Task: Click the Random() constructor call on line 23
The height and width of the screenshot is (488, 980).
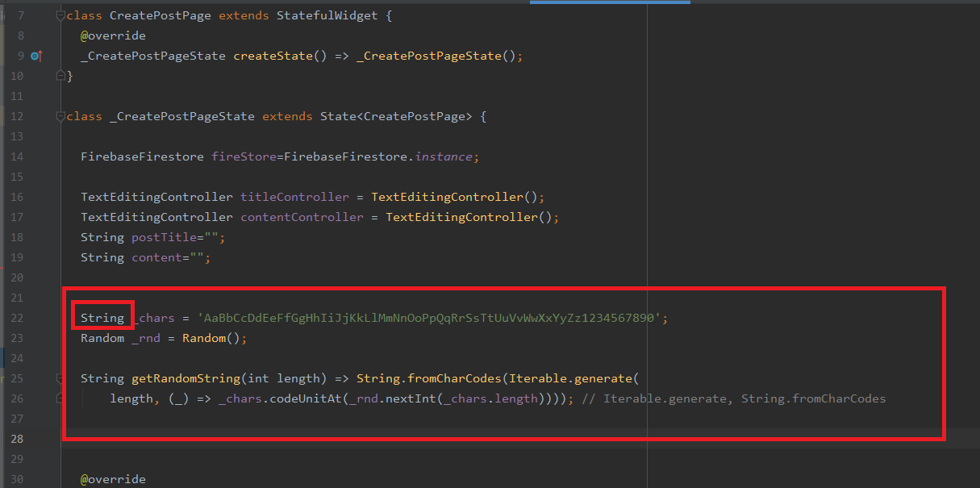Action: (211, 338)
